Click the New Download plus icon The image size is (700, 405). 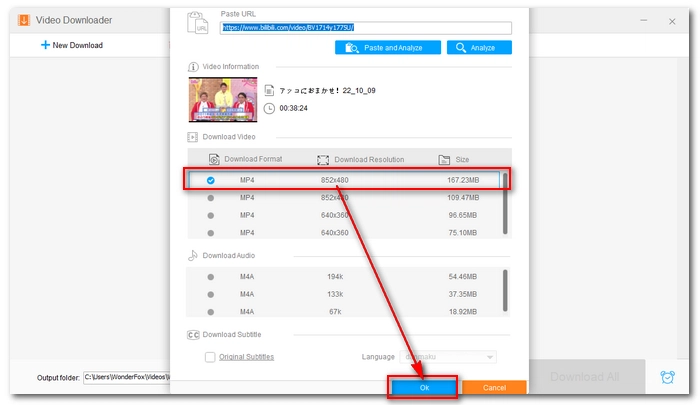coord(45,45)
